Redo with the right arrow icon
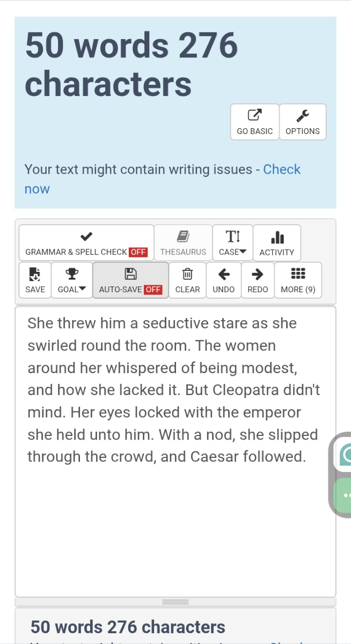This screenshot has width=351, height=644. pos(258,274)
